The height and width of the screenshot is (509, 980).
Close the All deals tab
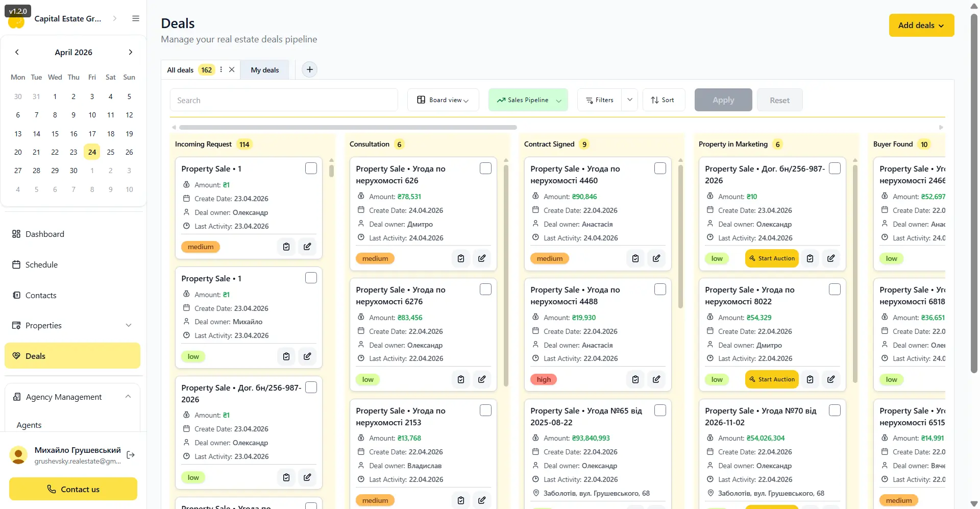[232, 69]
